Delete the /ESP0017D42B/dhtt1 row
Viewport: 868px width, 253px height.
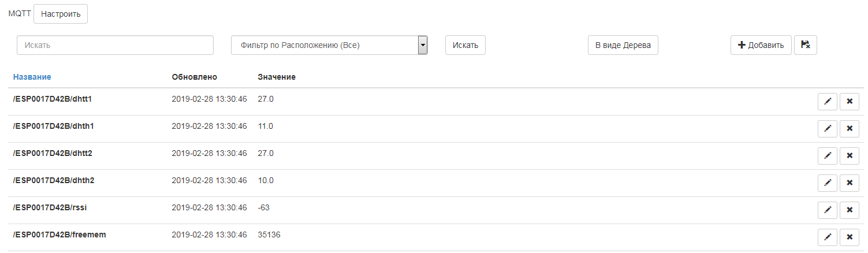pos(849,102)
